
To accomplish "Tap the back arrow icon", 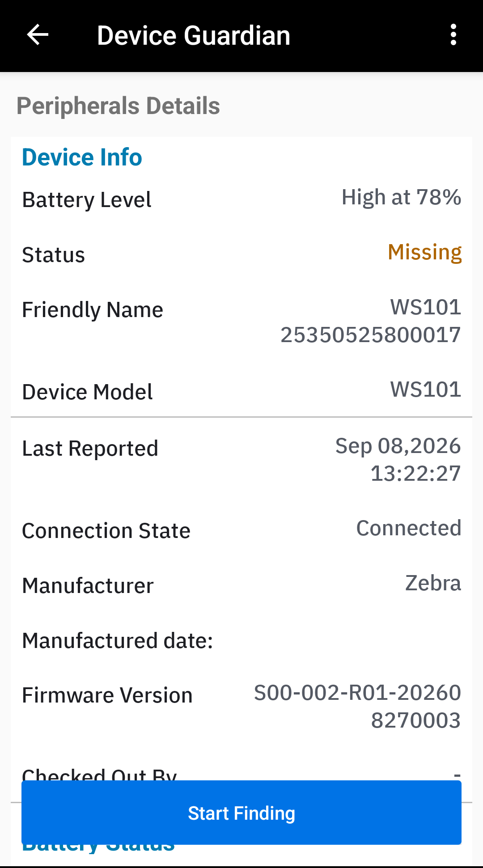I will [x=38, y=35].
